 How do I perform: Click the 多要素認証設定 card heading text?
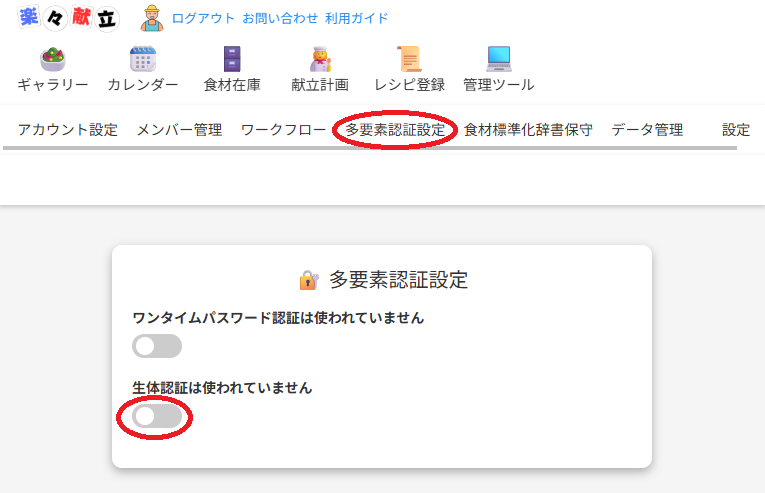pyautogui.click(x=398, y=280)
